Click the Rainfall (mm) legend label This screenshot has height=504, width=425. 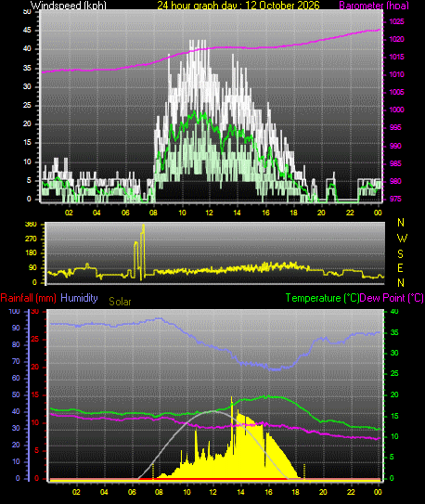coord(28,298)
